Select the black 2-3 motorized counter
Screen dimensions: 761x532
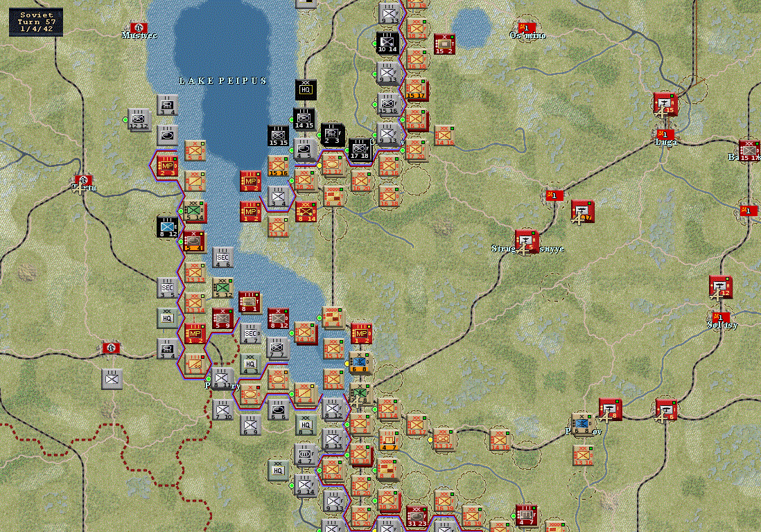(x=333, y=134)
